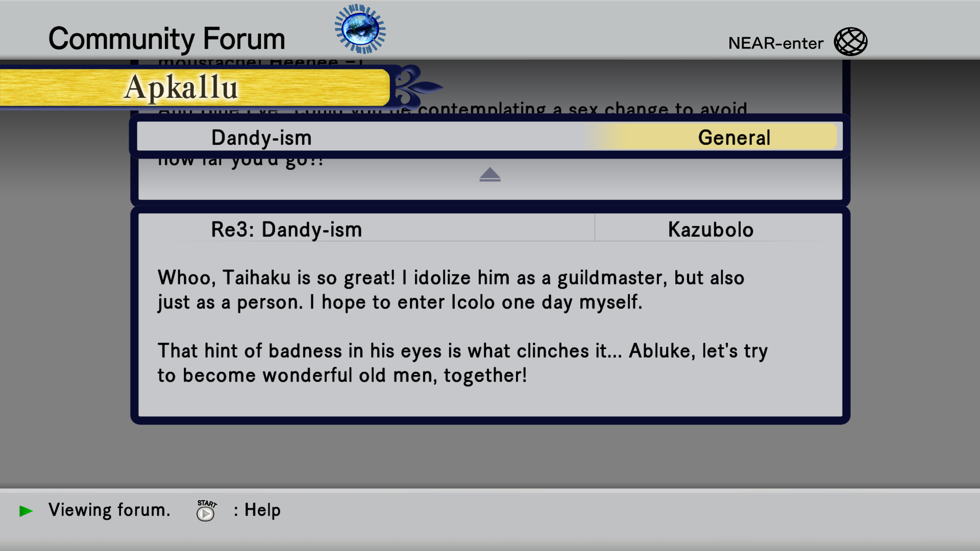Click the NEAR-enter network status text
Screen dimensions: 980x551
click(x=775, y=43)
